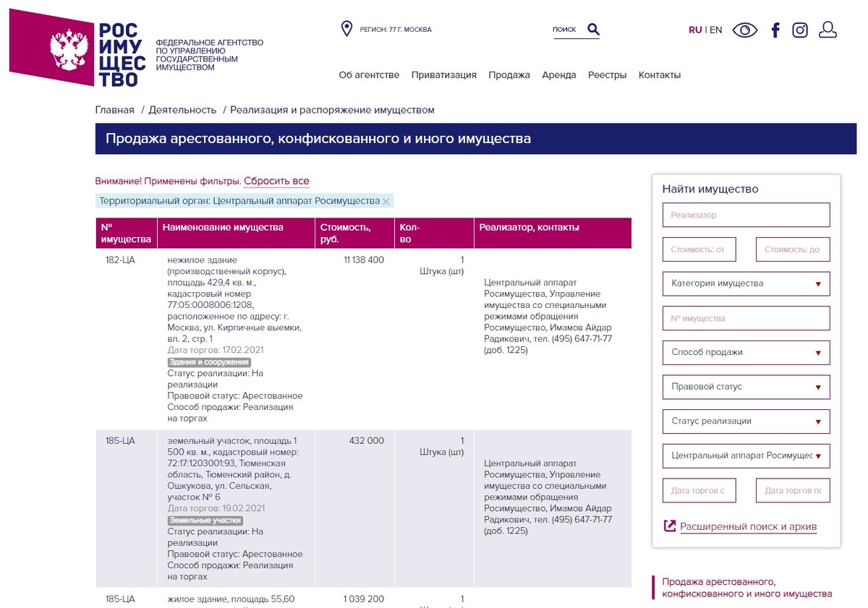Open sidebar link Продажа арестованного, конфискованного
This screenshot has height=608, width=868.
pos(746,588)
